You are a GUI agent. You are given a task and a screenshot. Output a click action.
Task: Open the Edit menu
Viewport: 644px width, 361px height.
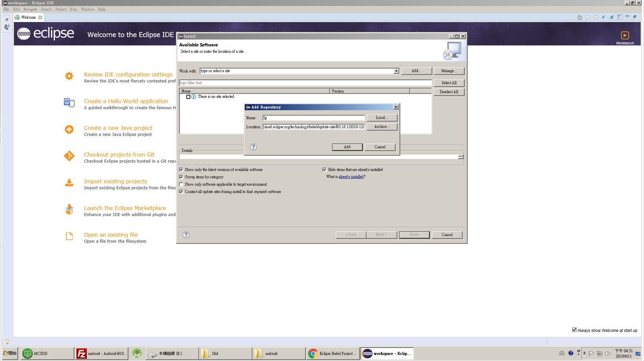coord(16,9)
